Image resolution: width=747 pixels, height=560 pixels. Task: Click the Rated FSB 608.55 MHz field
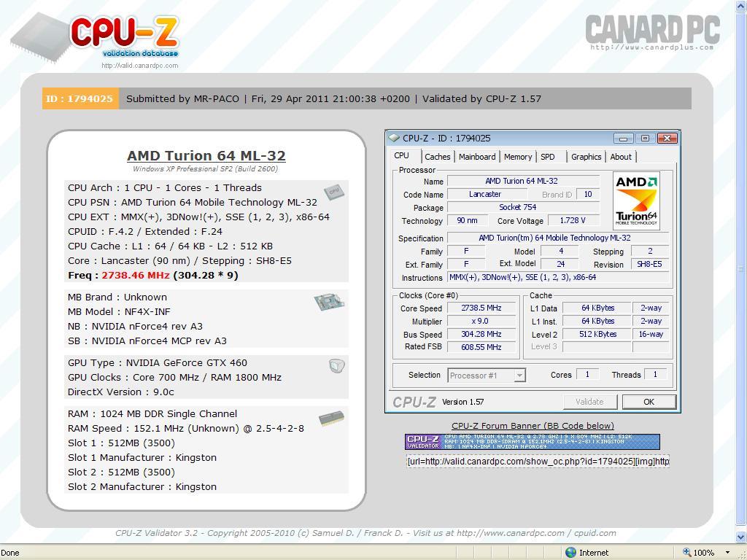tap(481, 346)
